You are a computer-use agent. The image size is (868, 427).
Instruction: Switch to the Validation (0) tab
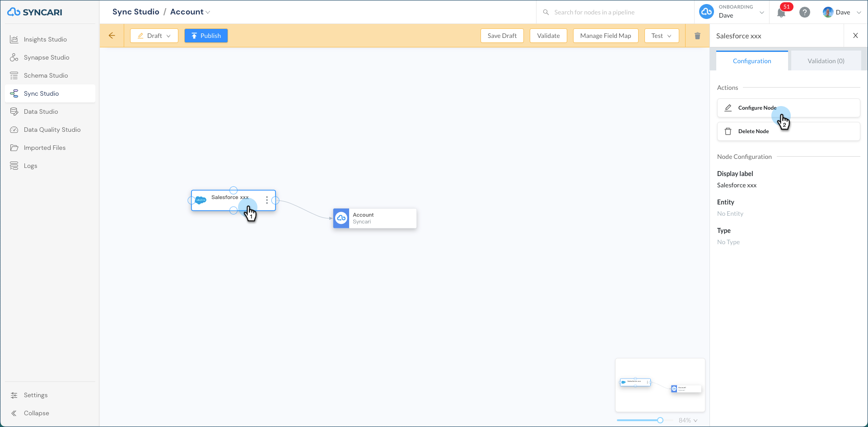pos(826,61)
